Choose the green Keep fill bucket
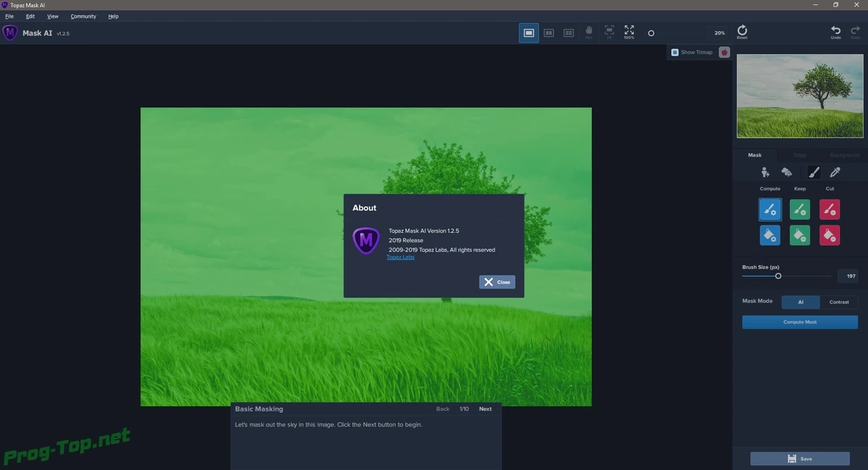Viewport: 868px width, 470px height. tap(800, 236)
